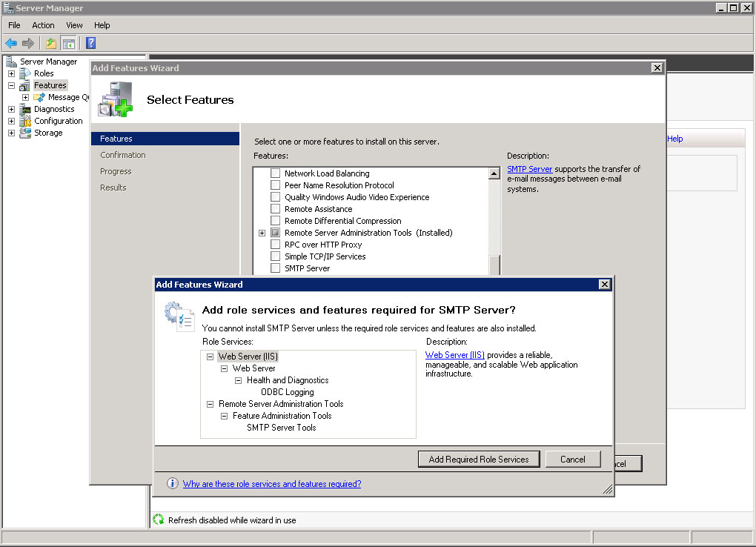
Task: Click the Storage node icon
Action: click(x=25, y=133)
